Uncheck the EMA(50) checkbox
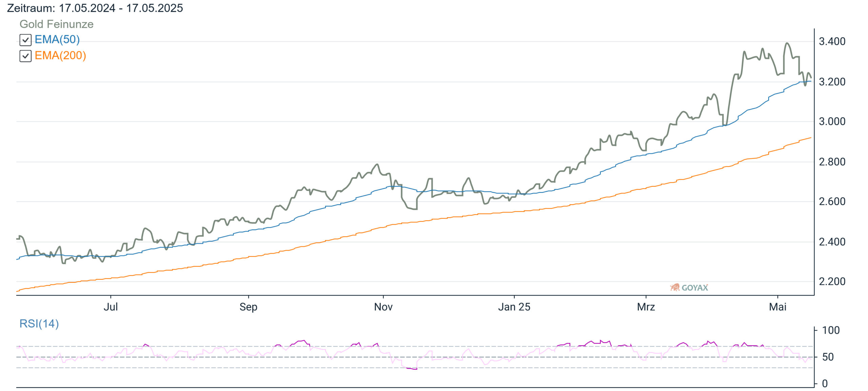The image size is (868, 391). pos(25,40)
